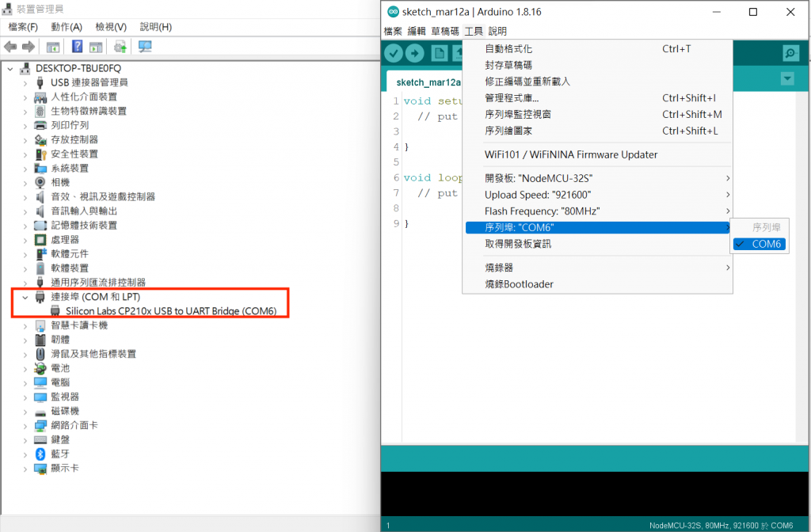Click the blue help question-mark icon

pos(77,47)
